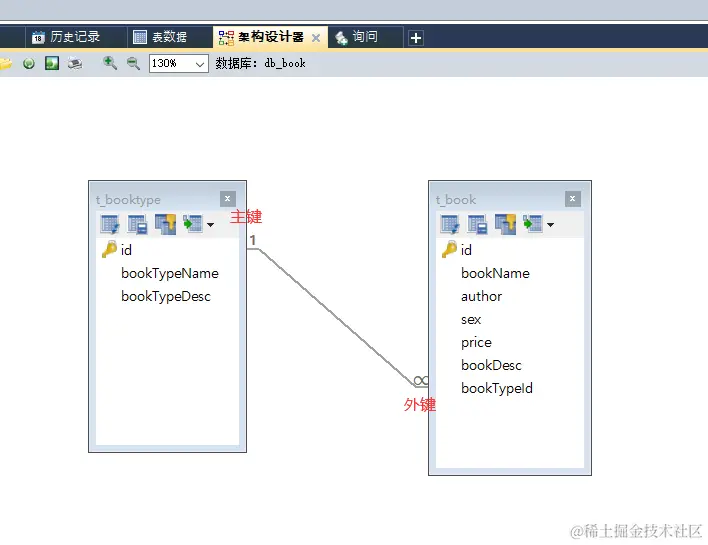Viewport: 708px width, 545px height.
Task: Click the green refresh toolbar icon
Action: click(x=29, y=64)
